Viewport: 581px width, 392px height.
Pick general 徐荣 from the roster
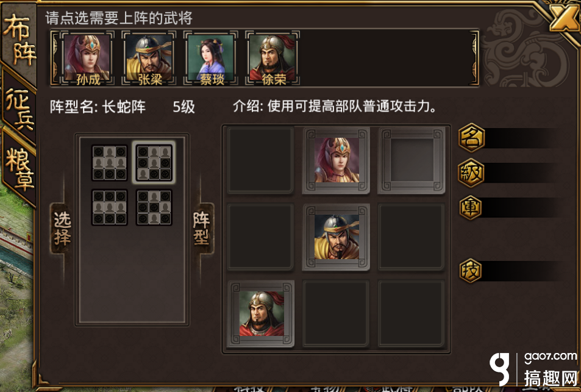tap(273, 58)
